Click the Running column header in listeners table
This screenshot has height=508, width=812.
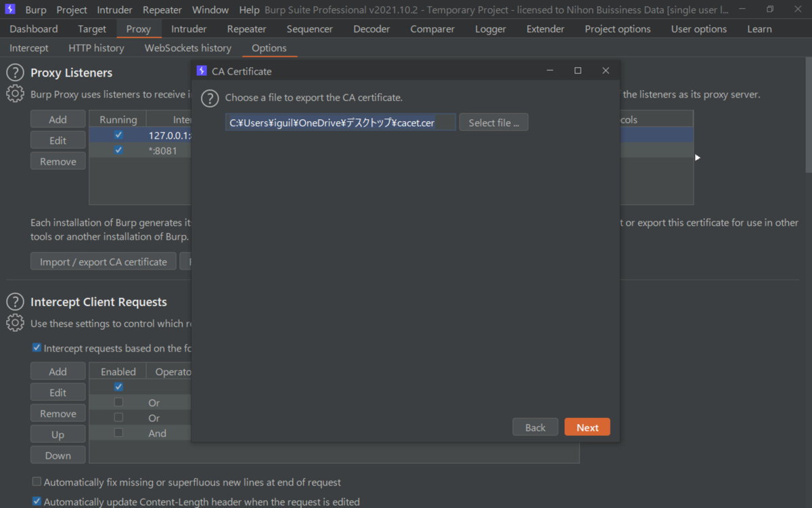[118, 119]
